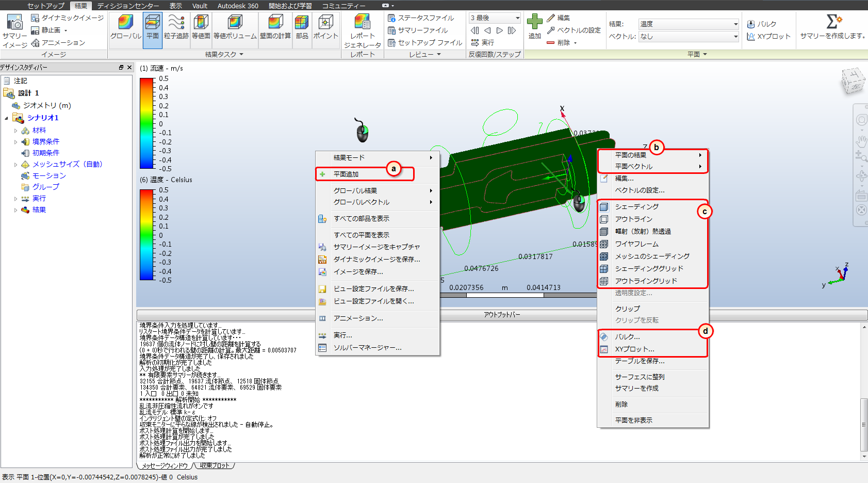Open the 表示 ribbon tab
This screenshot has height=483, width=868.
[x=176, y=6]
